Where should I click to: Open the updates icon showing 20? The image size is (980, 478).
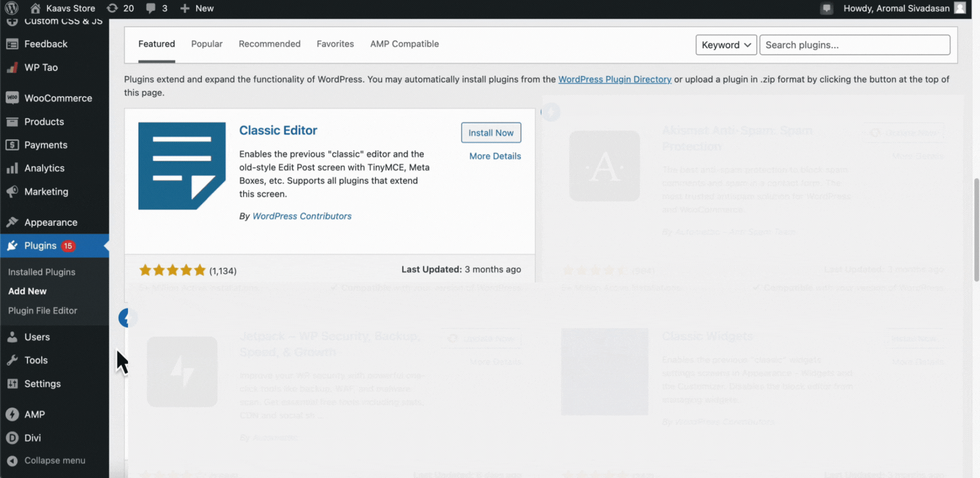(x=112, y=8)
